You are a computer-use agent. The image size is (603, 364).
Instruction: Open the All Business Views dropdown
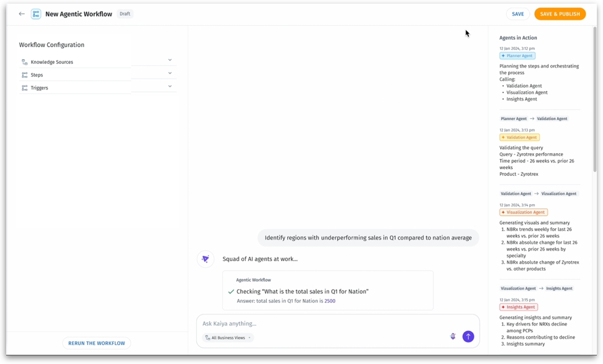pyautogui.click(x=228, y=338)
